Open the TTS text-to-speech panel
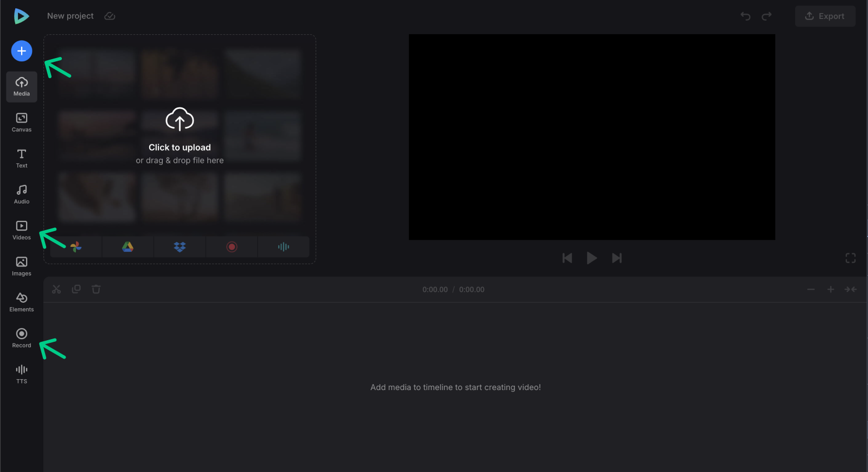This screenshot has width=868, height=472. pos(22,374)
